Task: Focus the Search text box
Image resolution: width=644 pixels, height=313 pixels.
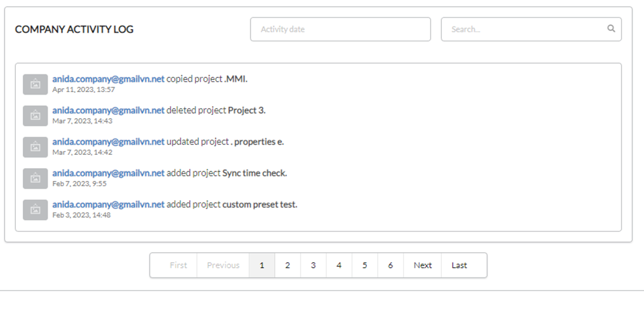Action: 531,29
